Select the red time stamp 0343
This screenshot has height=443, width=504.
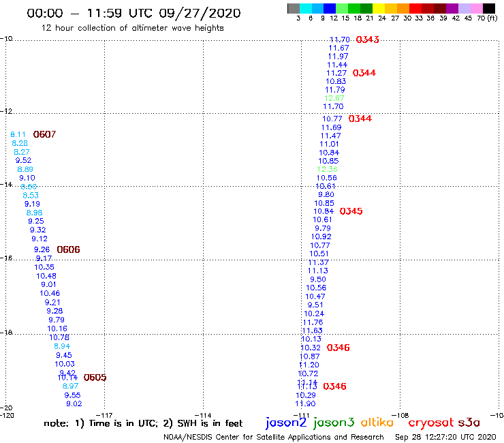tap(367, 40)
